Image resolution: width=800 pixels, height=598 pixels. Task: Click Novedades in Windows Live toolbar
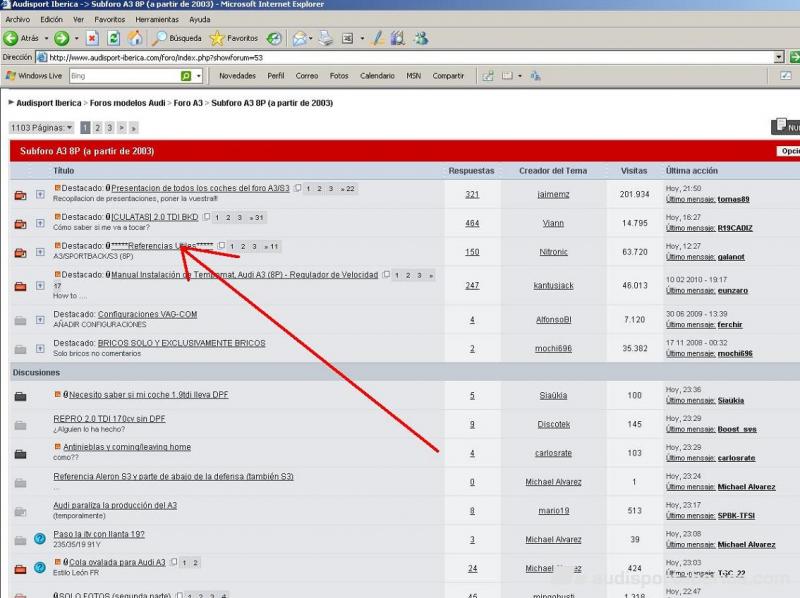(x=237, y=76)
